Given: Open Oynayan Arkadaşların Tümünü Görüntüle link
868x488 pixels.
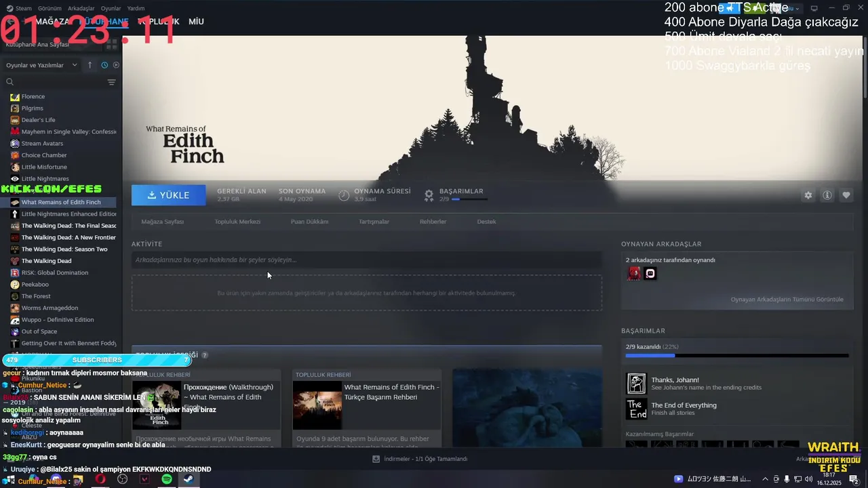Looking at the screenshot, I should [x=787, y=300].
